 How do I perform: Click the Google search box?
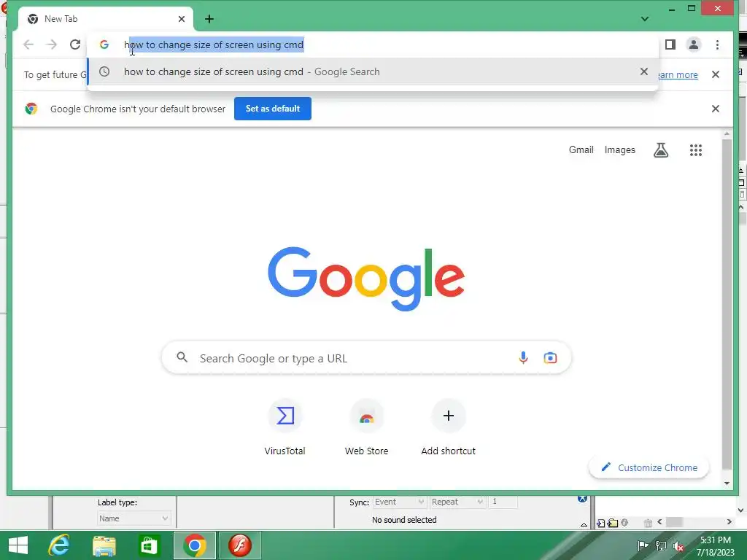click(x=366, y=358)
